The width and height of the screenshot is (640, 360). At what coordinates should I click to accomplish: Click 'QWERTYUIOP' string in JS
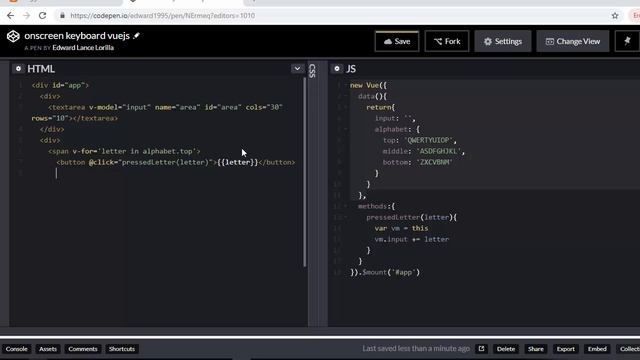tap(428, 140)
